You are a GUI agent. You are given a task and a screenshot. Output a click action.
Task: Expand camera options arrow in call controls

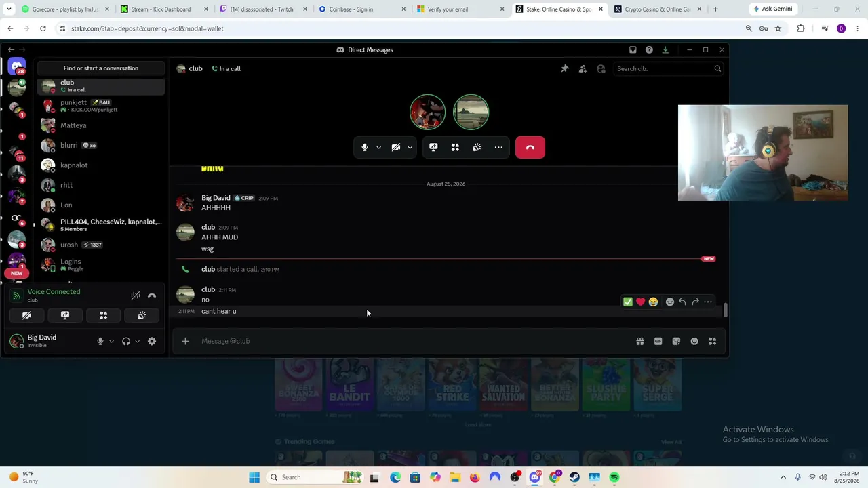pyautogui.click(x=410, y=147)
